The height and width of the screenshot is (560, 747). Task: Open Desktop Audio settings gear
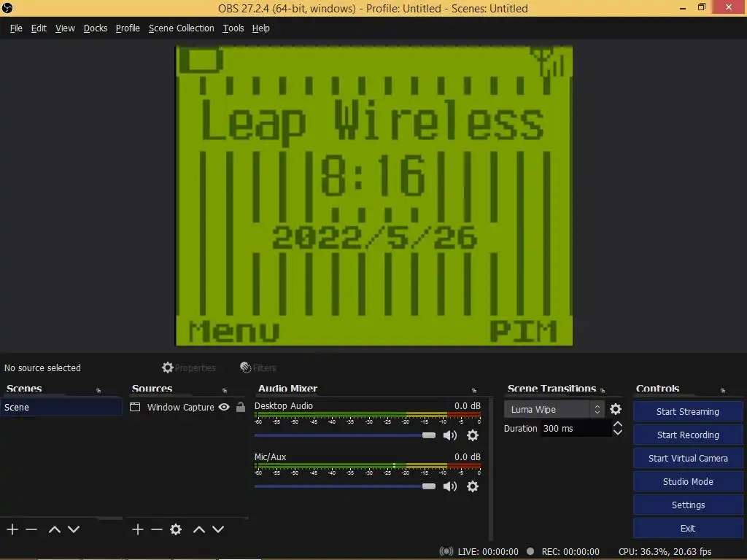473,435
